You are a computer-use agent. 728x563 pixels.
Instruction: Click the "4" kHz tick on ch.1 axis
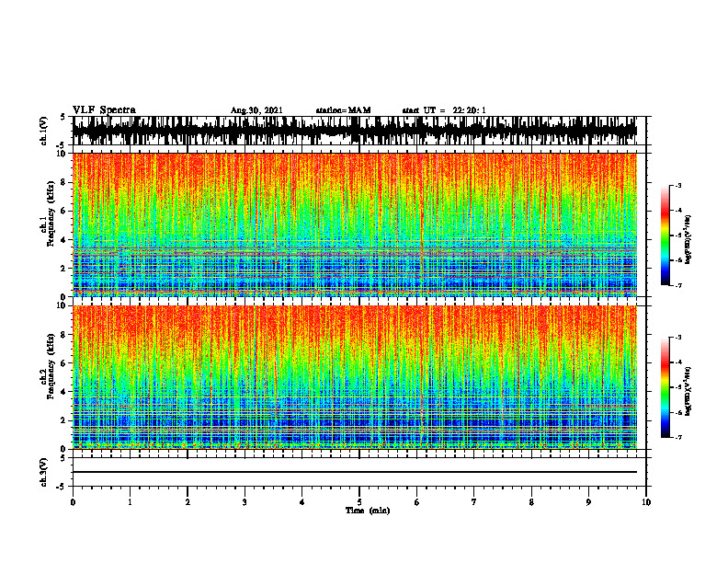[65, 240]
